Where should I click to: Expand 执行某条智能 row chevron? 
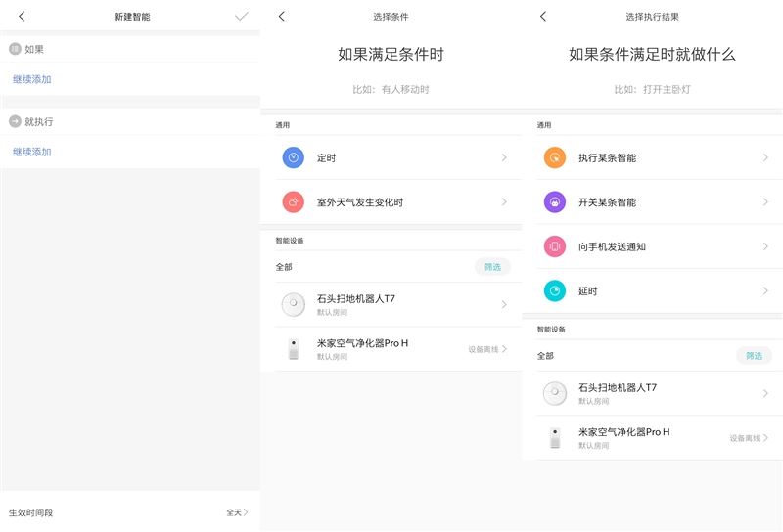click(765, 157)
